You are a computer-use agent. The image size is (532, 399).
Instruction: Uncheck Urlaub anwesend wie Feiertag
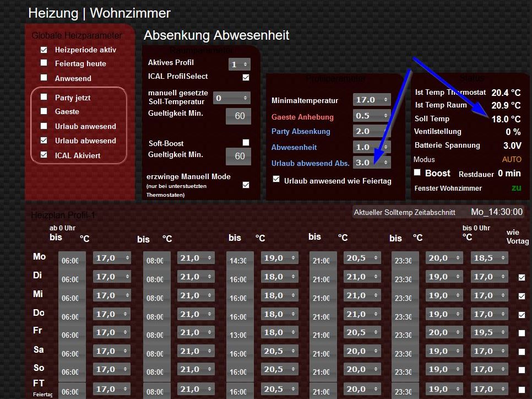point(276,179)
